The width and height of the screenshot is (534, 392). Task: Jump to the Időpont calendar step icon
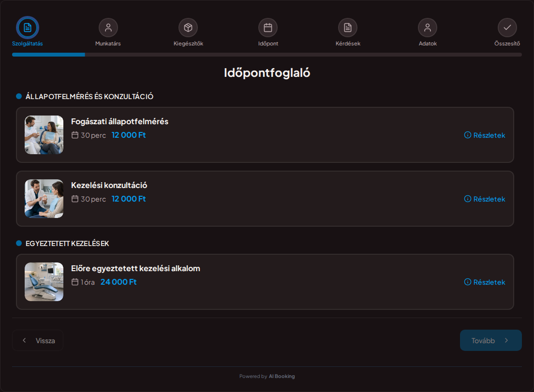[x=268, y=28]
